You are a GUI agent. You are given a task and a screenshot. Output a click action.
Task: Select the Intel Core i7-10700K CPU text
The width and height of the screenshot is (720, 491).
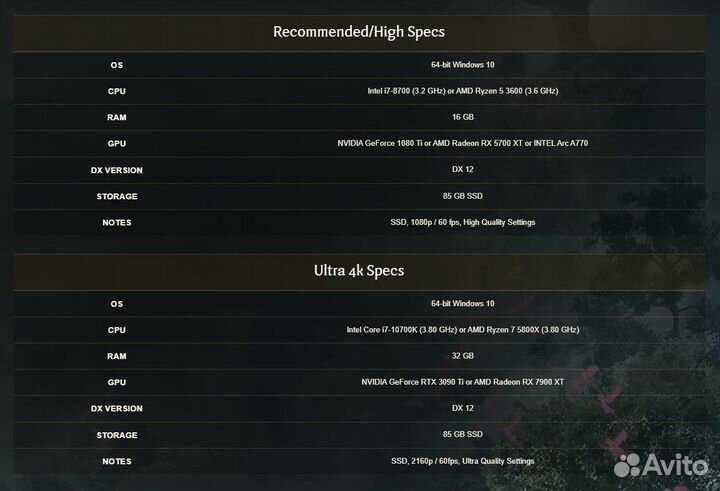(462, 329)
